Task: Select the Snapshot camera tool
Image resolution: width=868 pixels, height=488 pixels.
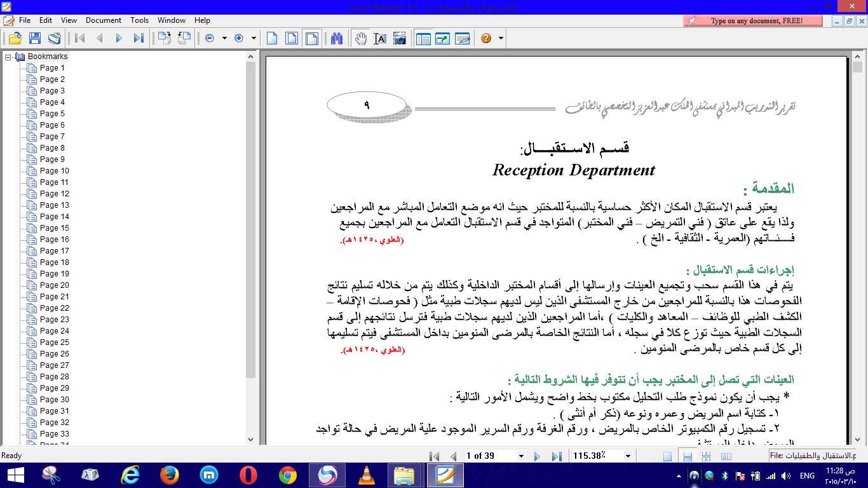Action: click(400, 39)
